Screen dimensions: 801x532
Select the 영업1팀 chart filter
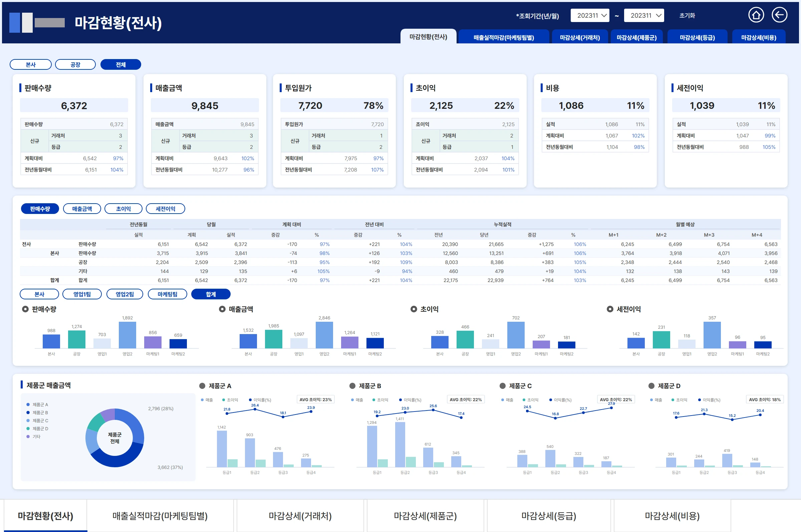[x=82, y=294]
